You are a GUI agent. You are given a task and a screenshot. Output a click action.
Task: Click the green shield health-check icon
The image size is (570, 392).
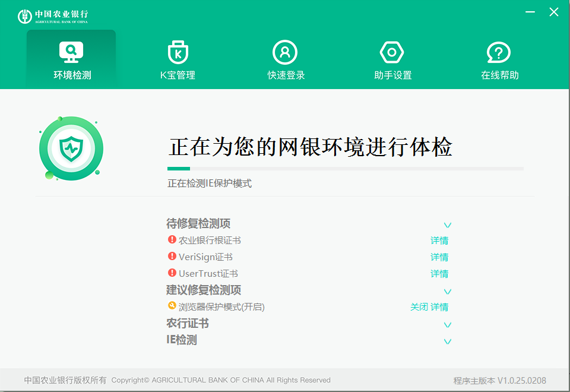tap(71, 147)
